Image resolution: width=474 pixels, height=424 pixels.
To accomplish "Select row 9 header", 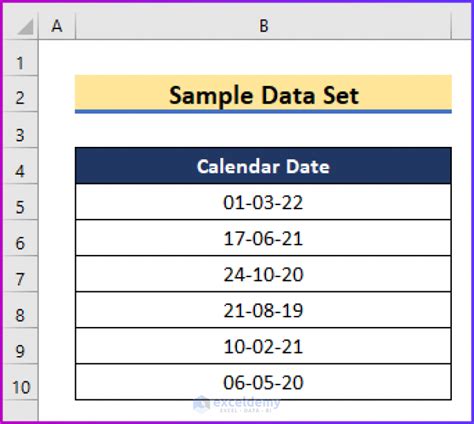I will tap(21, 346).
